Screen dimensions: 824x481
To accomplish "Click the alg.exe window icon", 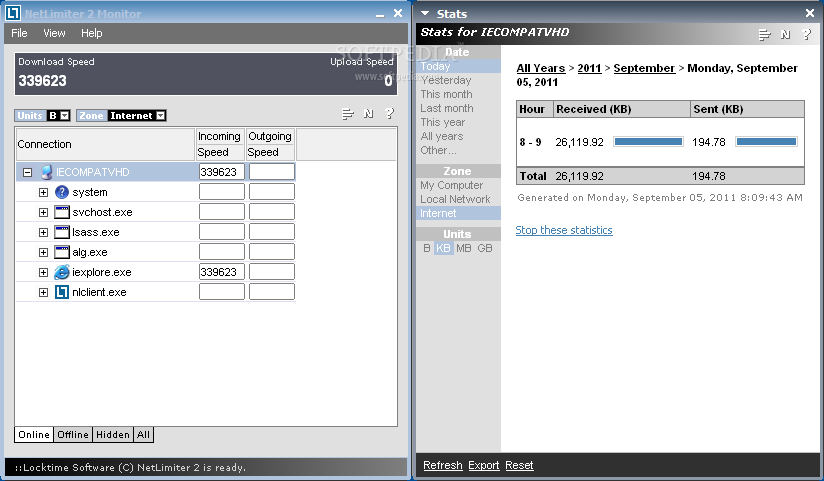I will (x=62, y=252).
